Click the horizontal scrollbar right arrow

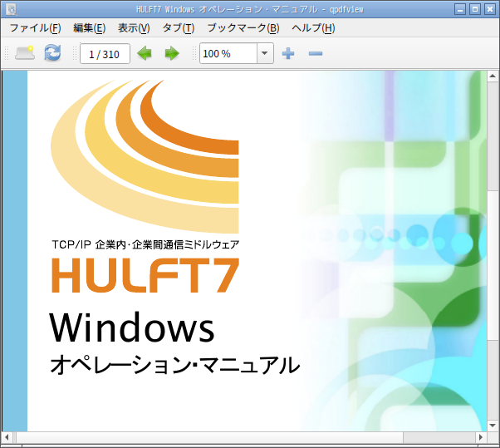coord(481,437)
